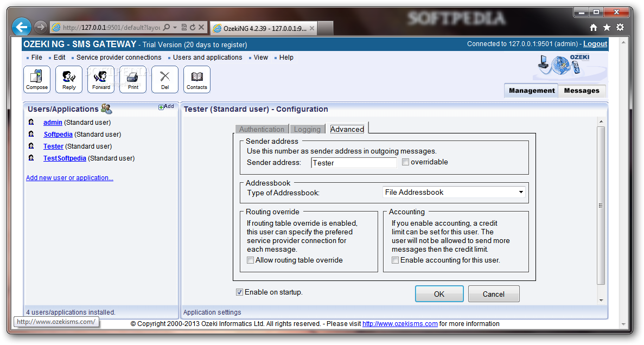The image size is (644, 345).
Task: Select the OzekiNG 4.2.39 browser tab
Action: click(x=264, y=28)
